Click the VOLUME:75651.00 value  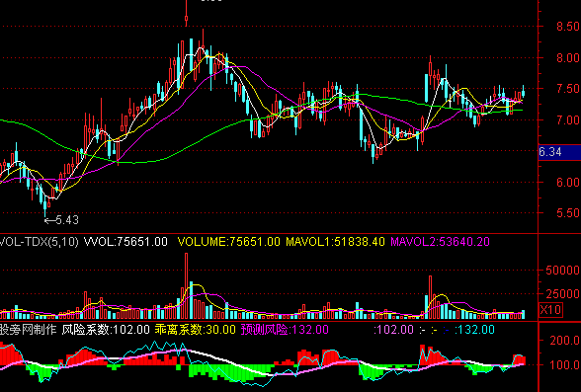228,242
